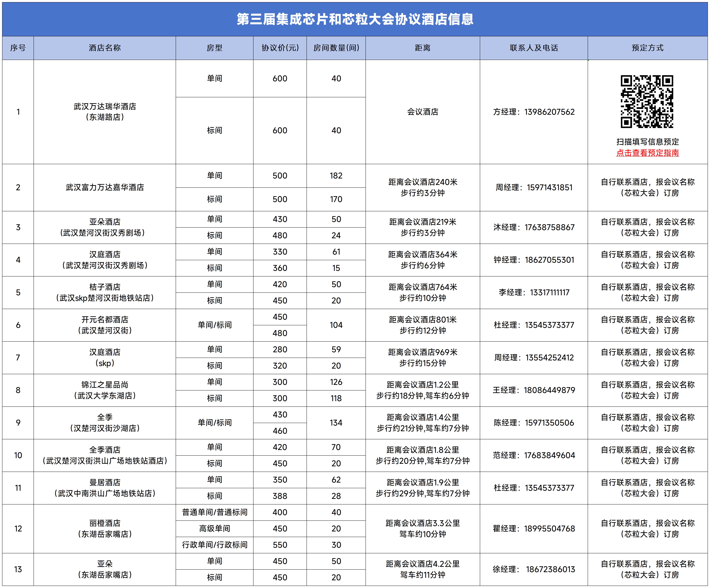The width and height of the screenshot is (710, 588).
Task: Click price 350 cell
Action: tap(280, 480)
